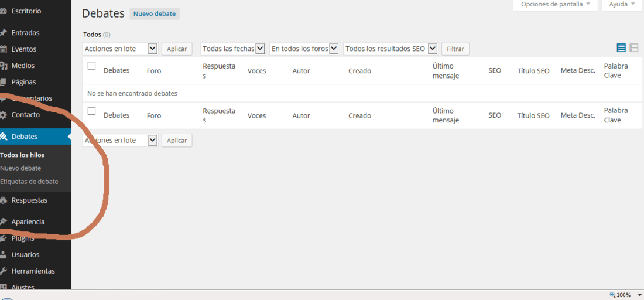644x300 pixels.
Task: Click the Eventos calendar icon
Action: click(4, 49)
